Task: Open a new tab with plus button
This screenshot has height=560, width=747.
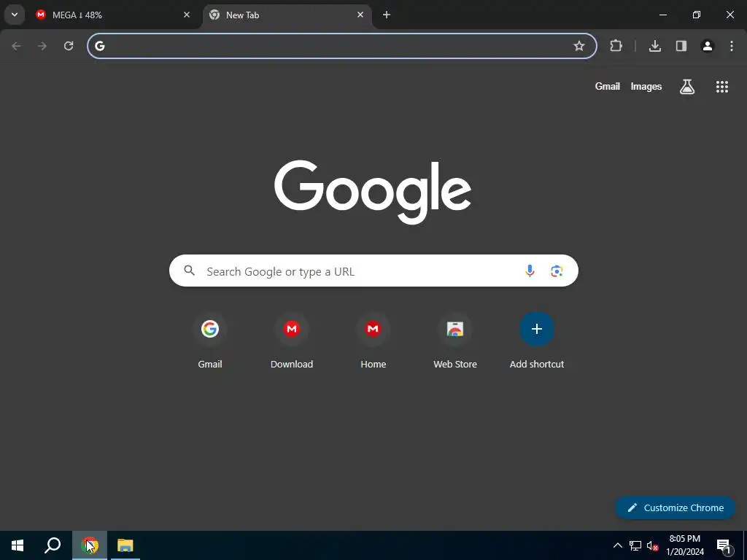Action: tap(387, 15)
